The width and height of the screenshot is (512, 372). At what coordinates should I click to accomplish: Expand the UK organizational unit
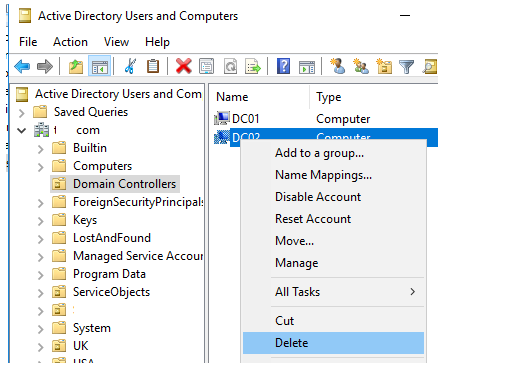pyautogui.click(x=41, y=347)
